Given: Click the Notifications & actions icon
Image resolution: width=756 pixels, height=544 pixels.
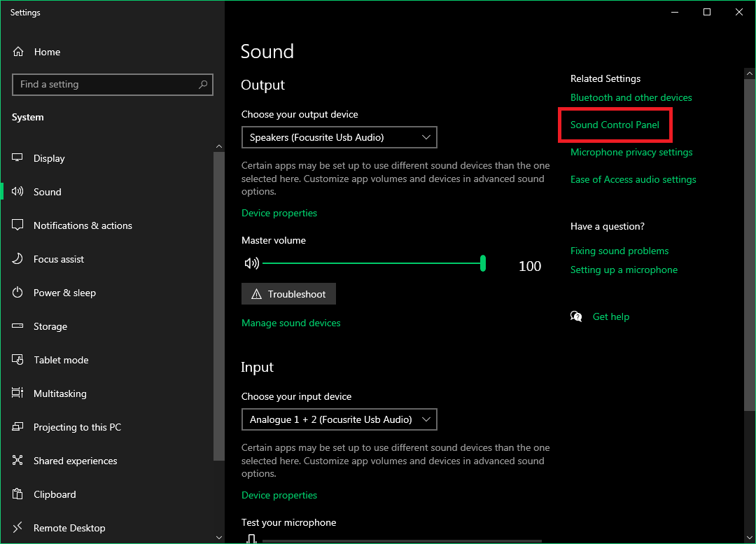Looking at the screenshot, I should pyautogui.click(x=18, y=225).
